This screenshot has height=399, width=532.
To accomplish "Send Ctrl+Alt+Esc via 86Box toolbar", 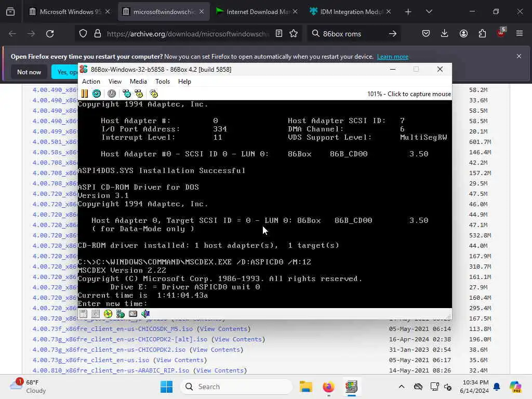I will (139, 94).
